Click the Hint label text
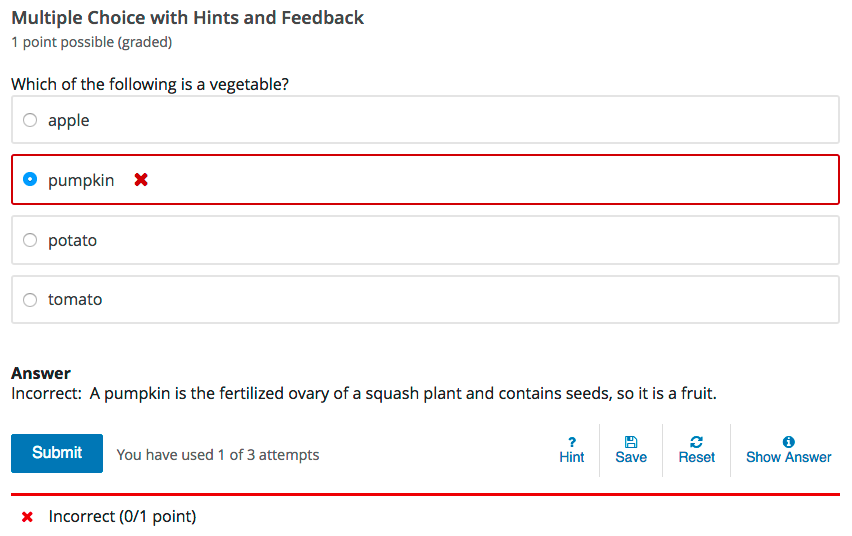The height and width of the screenshot is (536, 852). (572, 457)
